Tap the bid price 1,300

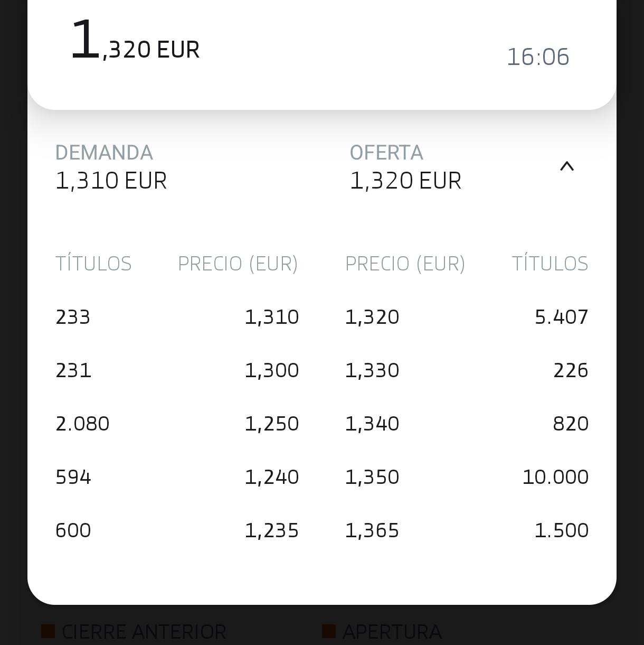pos(272,371)
